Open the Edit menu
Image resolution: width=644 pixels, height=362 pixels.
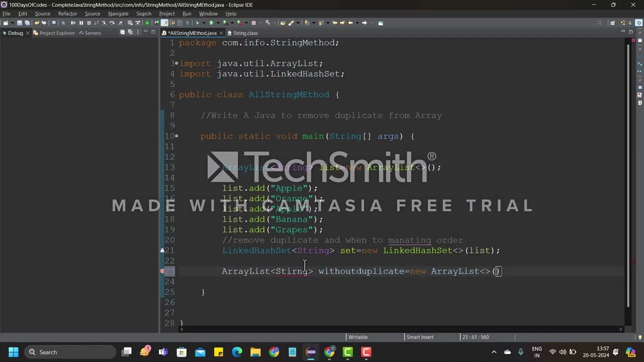(23, 14)
